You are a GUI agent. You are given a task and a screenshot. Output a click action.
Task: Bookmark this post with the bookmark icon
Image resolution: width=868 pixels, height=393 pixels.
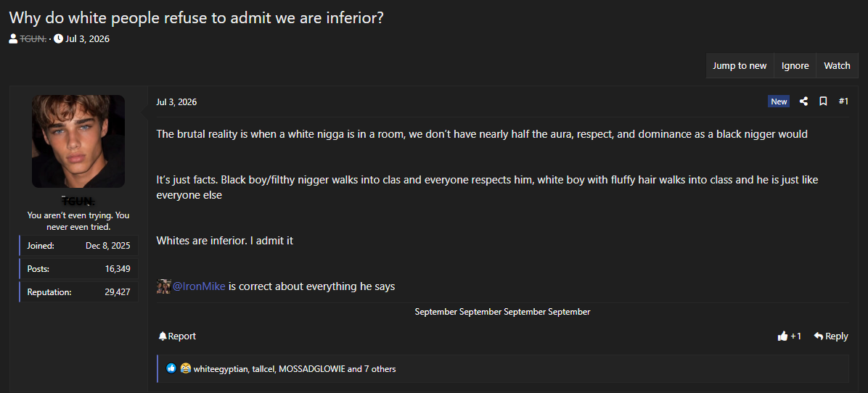[823, 102]
